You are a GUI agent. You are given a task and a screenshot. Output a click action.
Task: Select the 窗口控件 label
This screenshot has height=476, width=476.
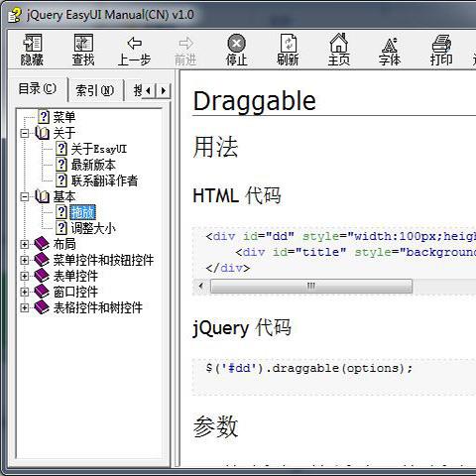click(75, 292)
